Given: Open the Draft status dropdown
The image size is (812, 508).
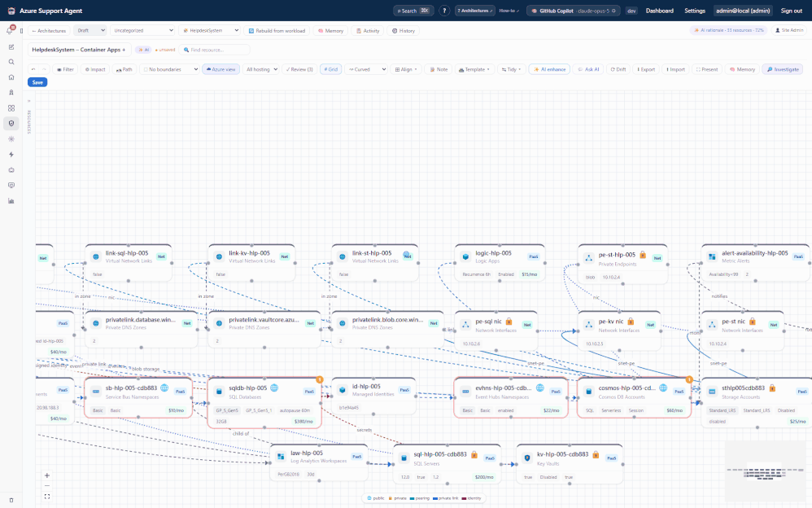Looking at the screenshot, I should [90, 31].
